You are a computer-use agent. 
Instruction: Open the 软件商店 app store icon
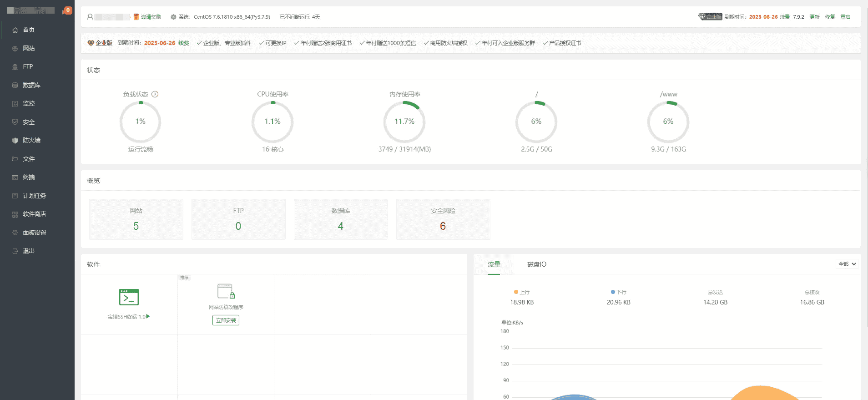pyautogui.click(x=15, y=214)
